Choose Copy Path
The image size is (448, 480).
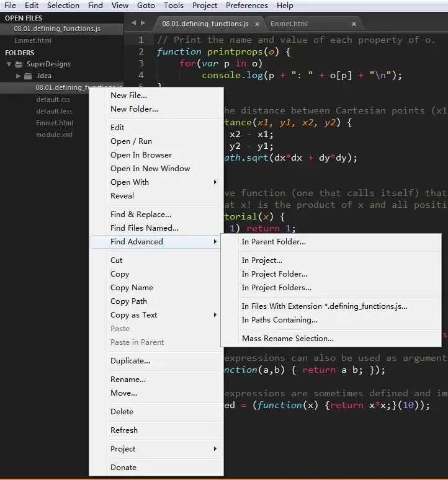156,301
